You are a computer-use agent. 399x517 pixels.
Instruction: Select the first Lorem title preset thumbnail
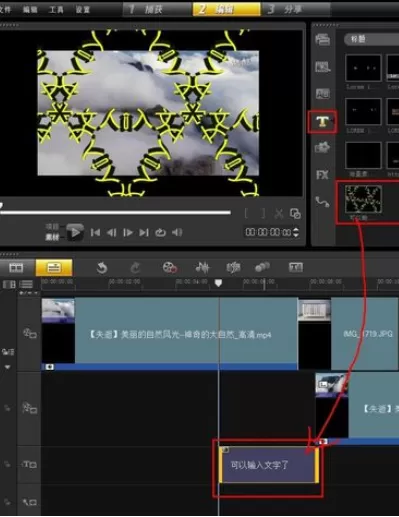(363, 68)
